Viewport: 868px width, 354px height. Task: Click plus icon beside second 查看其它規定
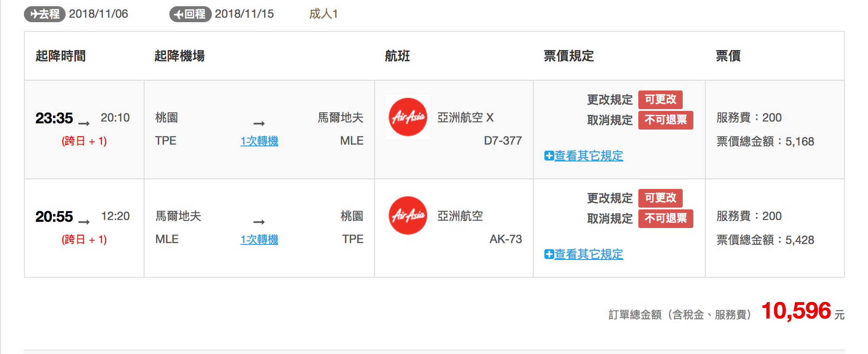[x=549, y=254]
